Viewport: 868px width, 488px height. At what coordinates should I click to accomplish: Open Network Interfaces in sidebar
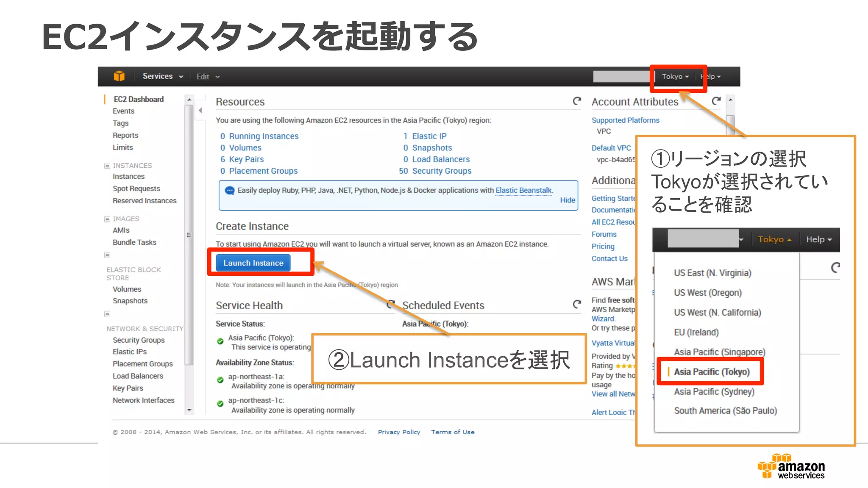point(144,400)
